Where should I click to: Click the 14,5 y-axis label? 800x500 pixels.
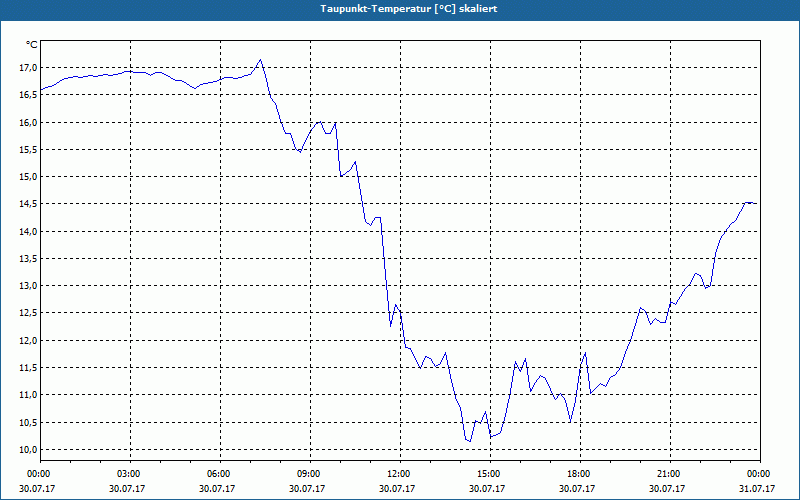29,204
